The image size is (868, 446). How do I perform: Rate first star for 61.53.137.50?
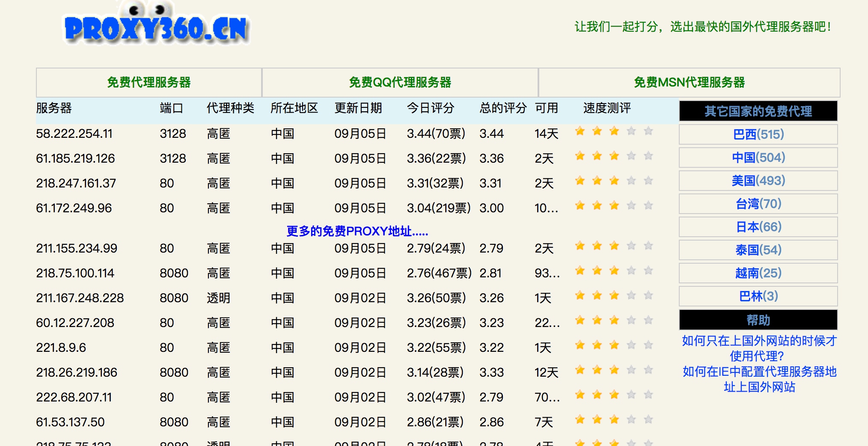pos(580,419)
